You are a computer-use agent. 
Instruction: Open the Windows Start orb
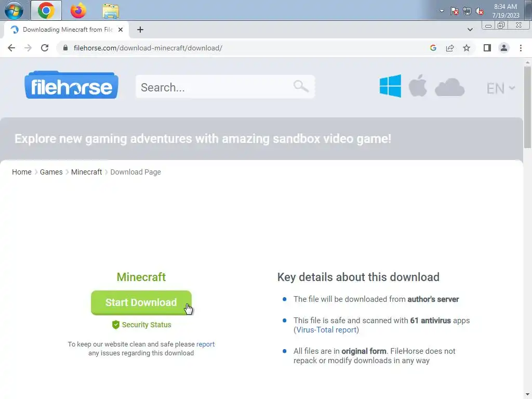tap(14, 10)
